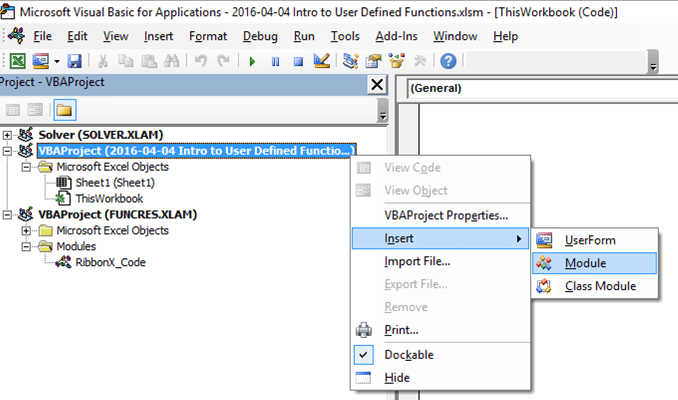Click the Undo arrow icon

tap(200, 61)
